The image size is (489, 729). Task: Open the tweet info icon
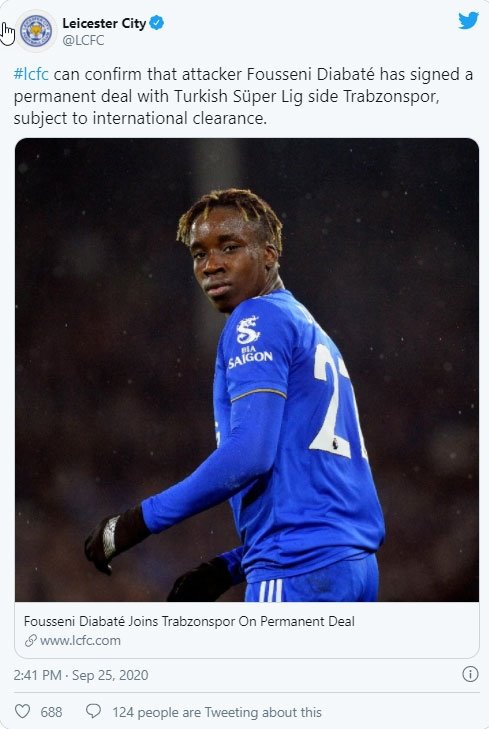[x=470, y=674]
